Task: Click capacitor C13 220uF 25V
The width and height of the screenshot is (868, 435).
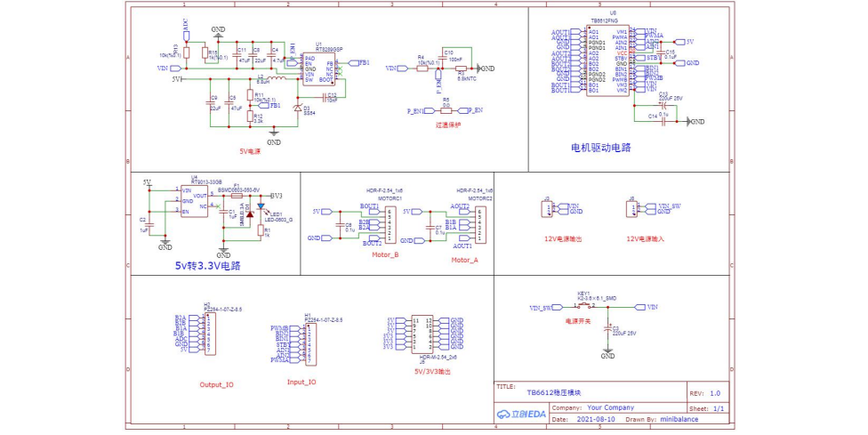Action: click(x=663, y=104)
